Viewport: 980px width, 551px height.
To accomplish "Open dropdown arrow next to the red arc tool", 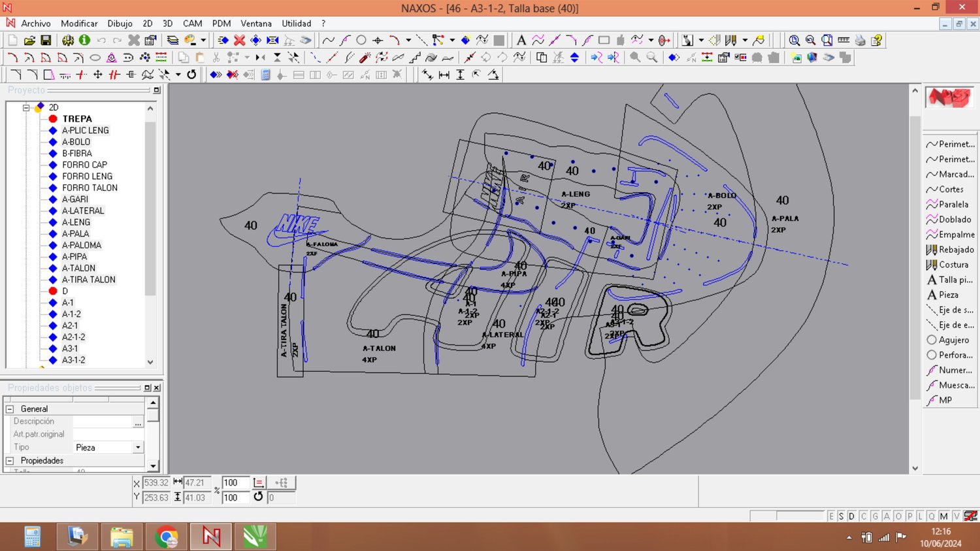I will point(408,41).
